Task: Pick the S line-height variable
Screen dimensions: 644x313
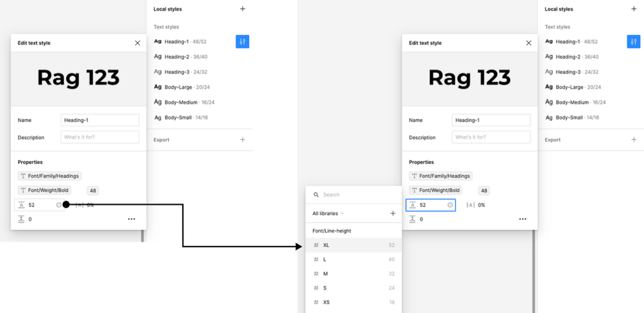Action: click(x=353, y=288)
